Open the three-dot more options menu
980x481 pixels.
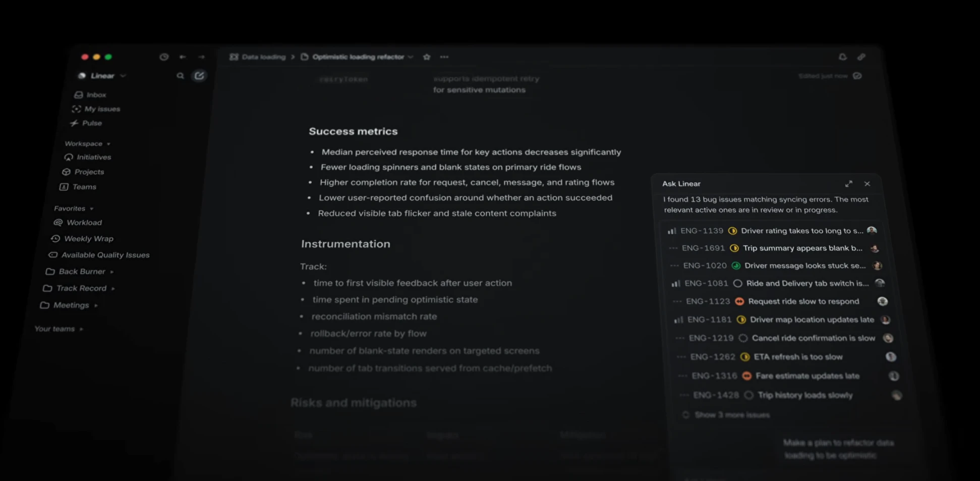(x=444, y=57)
